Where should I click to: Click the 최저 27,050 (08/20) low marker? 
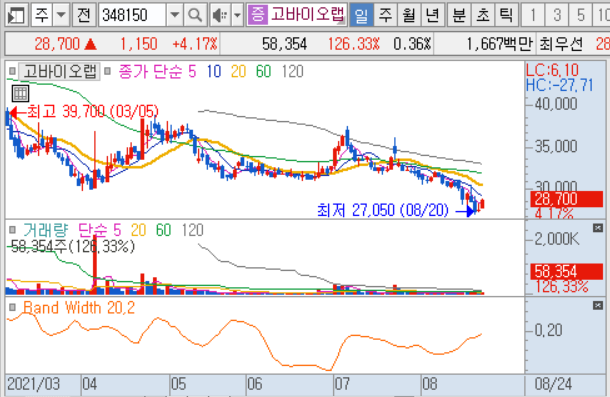[395, 211]
